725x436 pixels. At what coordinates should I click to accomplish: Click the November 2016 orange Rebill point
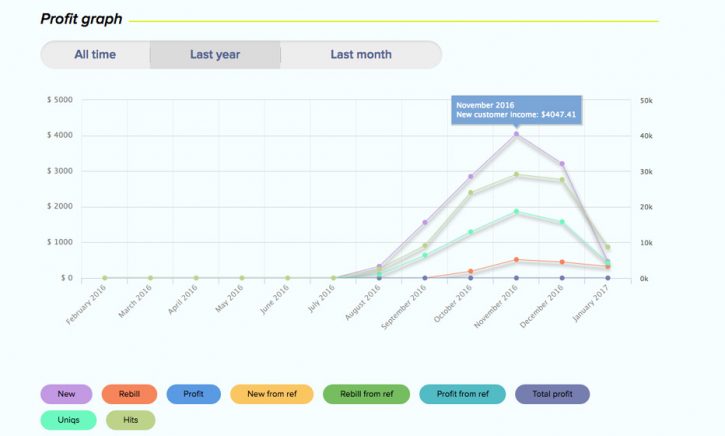pyautogui.click(x=516, y=260)
